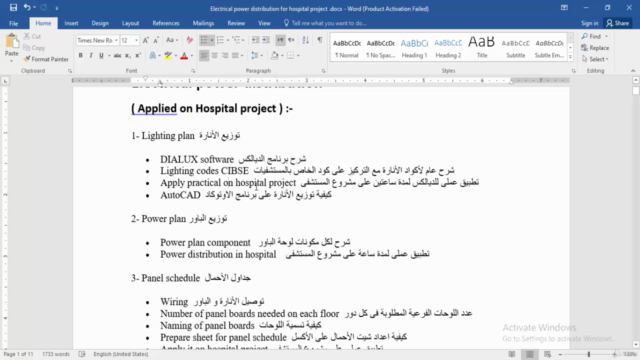Clear all formatting from selection
640x360 pixels.
[x=190, y=40]
